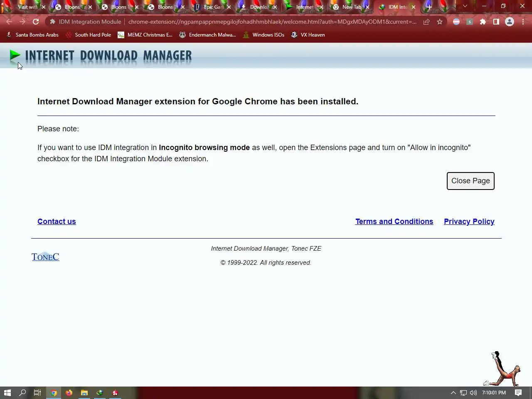Image resolution: width=532 pixels, height=399 pixels.
Task: Open the Privacy Policy link
Action: coord(469,222)
